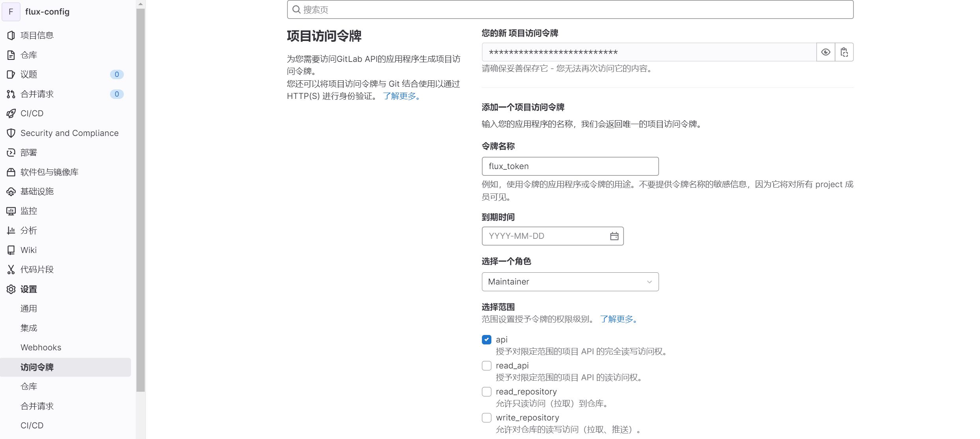
Task: Click the Wiki book icon
Action: click(11, 250)
